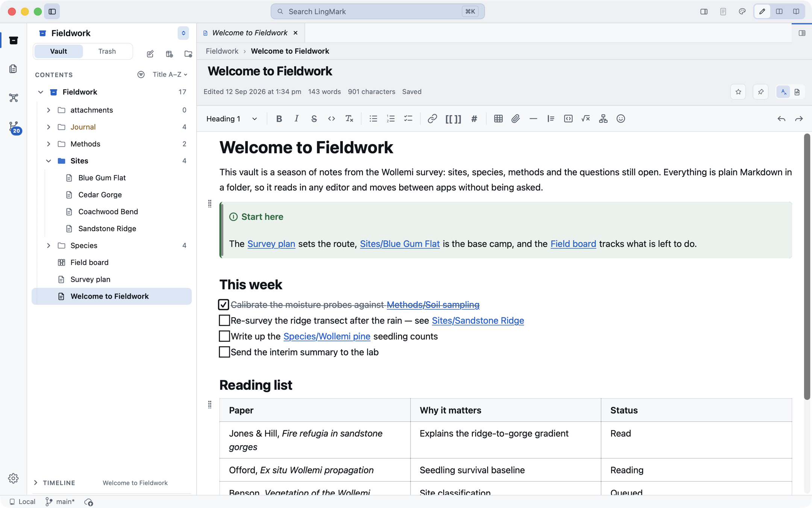Follow the Species/Wollemi pine link

[327, 336]
